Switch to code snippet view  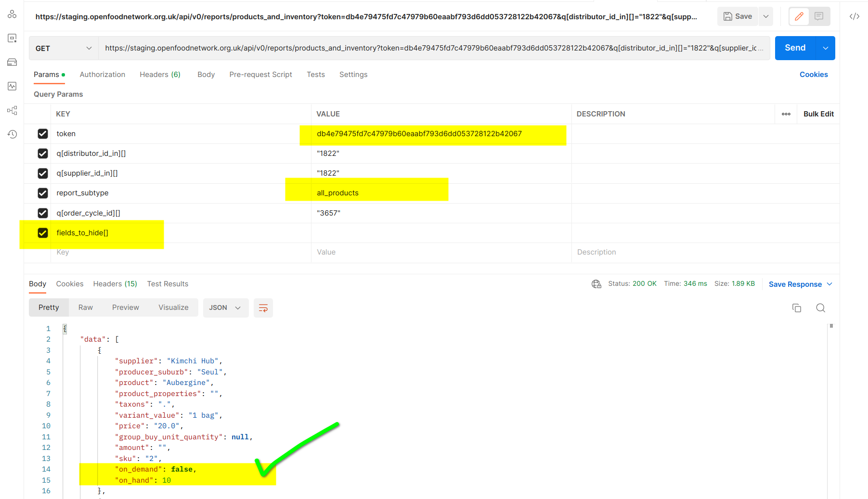[x=855, y=16]
